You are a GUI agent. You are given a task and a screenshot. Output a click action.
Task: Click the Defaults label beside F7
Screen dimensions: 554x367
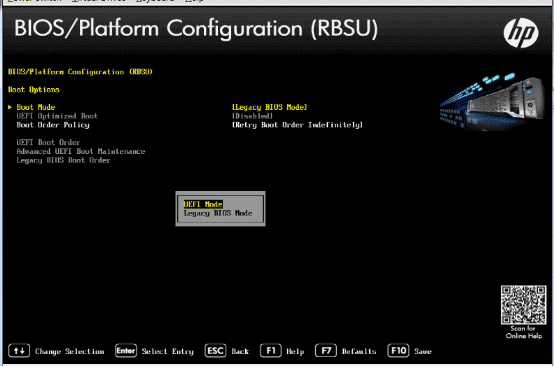(x=359, y=352)
